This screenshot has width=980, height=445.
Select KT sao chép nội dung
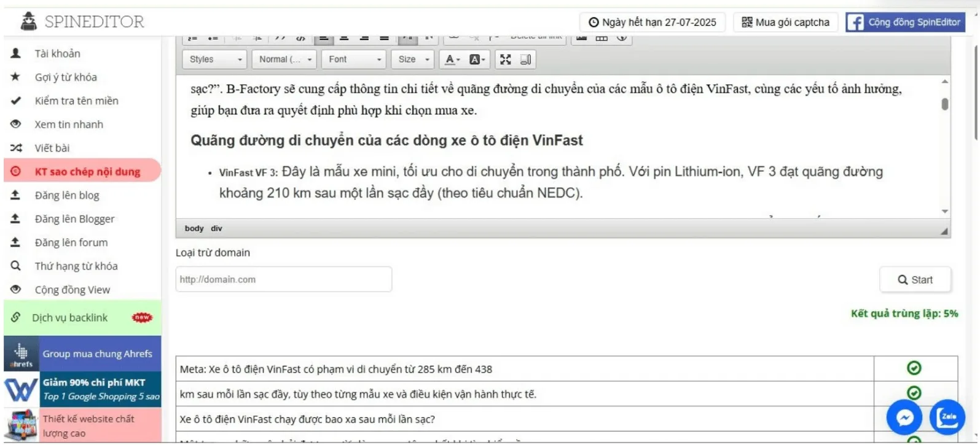tap(82, 171)
